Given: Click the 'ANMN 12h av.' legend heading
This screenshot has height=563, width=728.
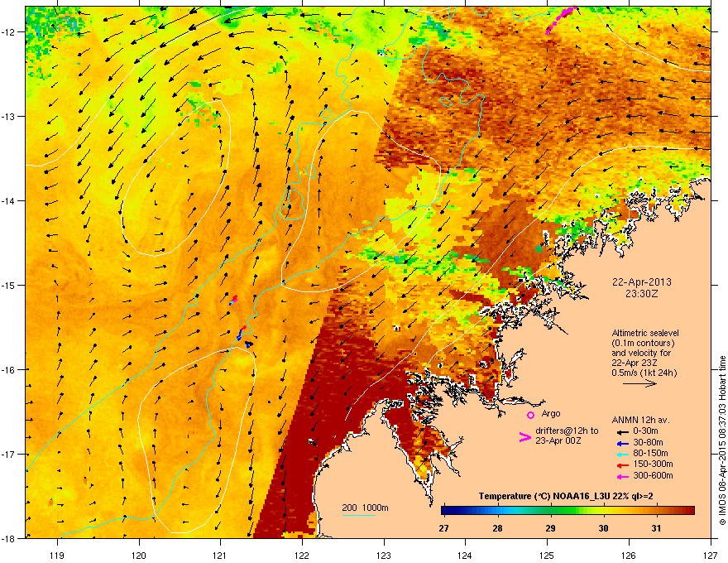Looking at the screenshot, I should pyautogui.click(x=640, y=420).
